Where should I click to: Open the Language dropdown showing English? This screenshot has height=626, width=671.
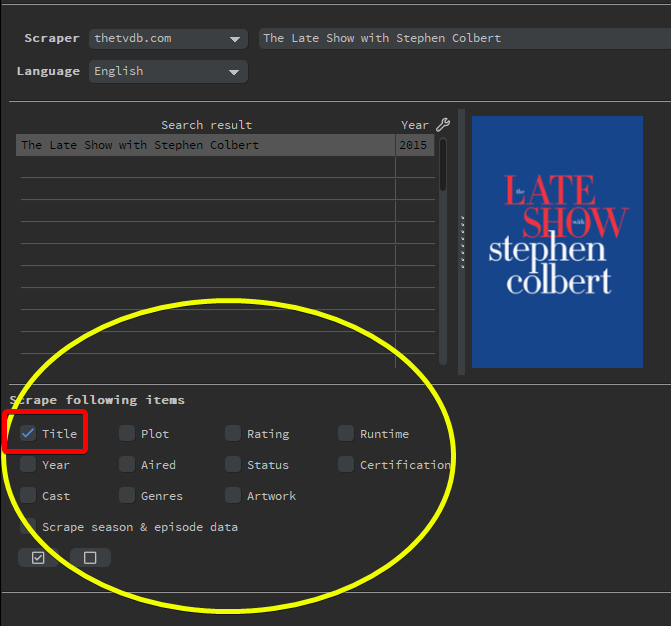[x=168, y=71]
